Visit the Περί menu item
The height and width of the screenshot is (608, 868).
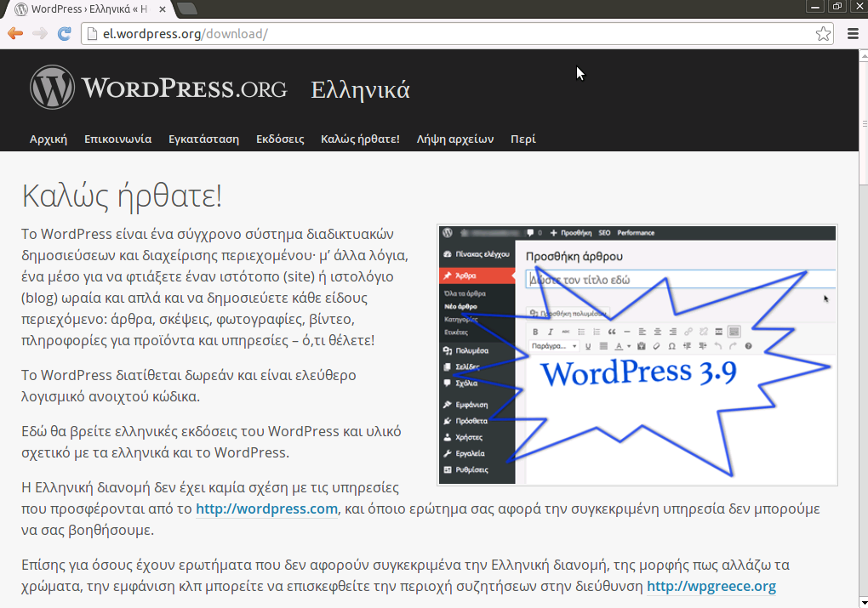[x=523, y=139]
